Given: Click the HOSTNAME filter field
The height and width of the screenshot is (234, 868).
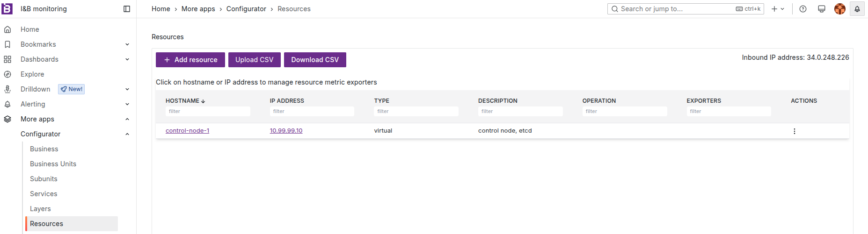Looking at the screenshot, I should 208,111.
